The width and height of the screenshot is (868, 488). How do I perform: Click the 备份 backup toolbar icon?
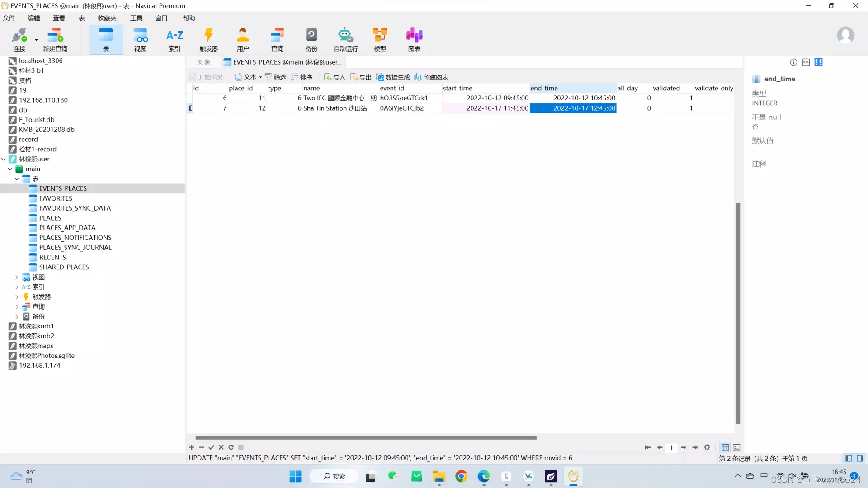311,39
